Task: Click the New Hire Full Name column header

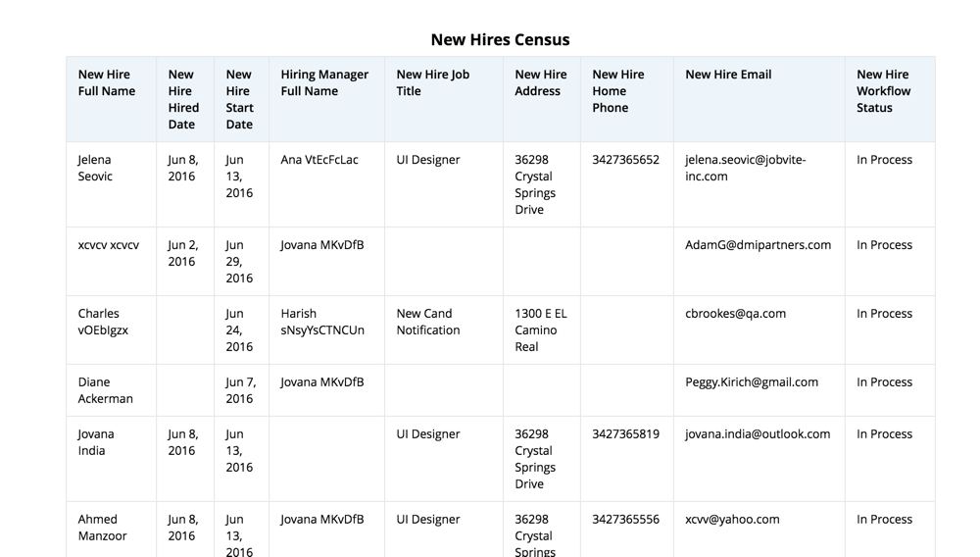Action: (x=107, y=82)
